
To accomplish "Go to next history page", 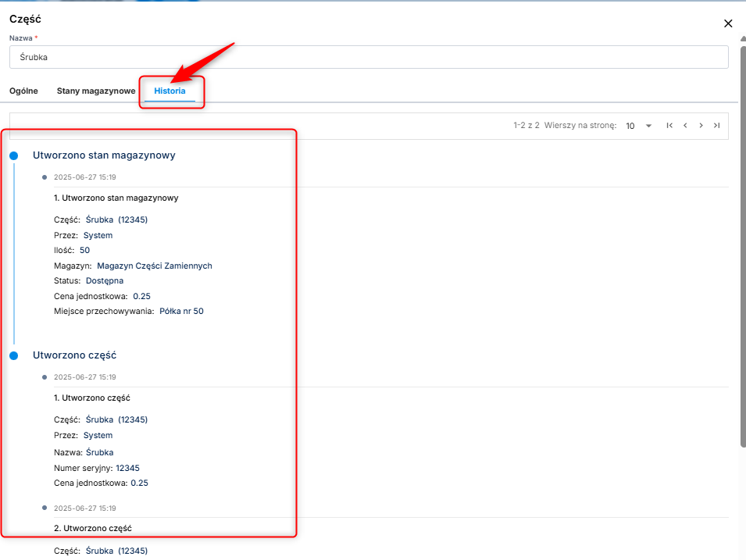I will tap(701, 125).
